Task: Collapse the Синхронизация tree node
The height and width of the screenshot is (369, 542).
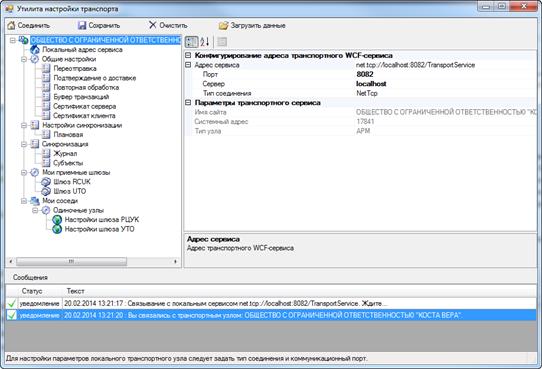Action: click(x=24, y=144)
